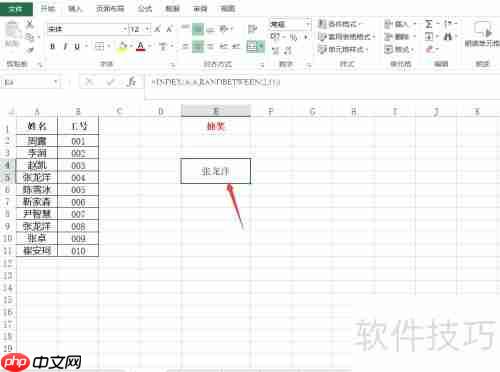500x372 pixels.
Task: Click the Decrease Indent icon
Action: tap(224, 46)
